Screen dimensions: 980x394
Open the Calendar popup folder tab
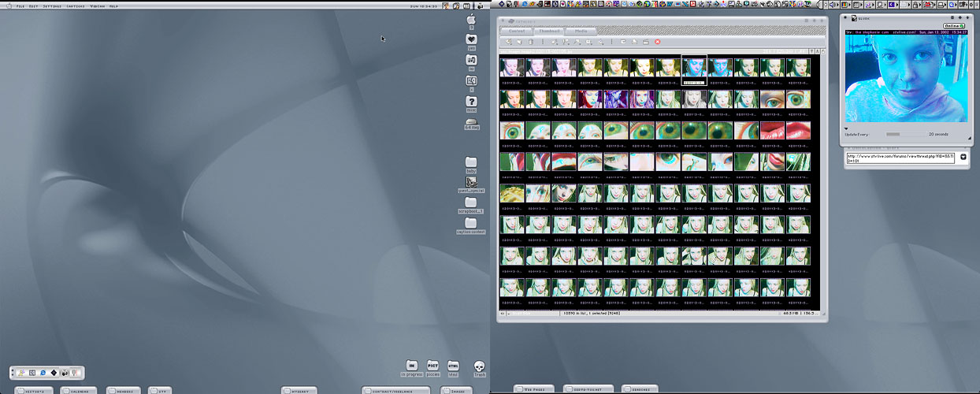pyautogui.click(x=79, y=390)
